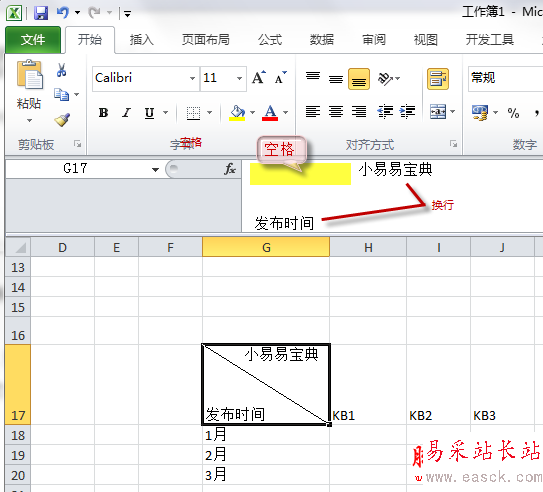
Task: Toggle Underline formatting
Action: coord(149,113)
